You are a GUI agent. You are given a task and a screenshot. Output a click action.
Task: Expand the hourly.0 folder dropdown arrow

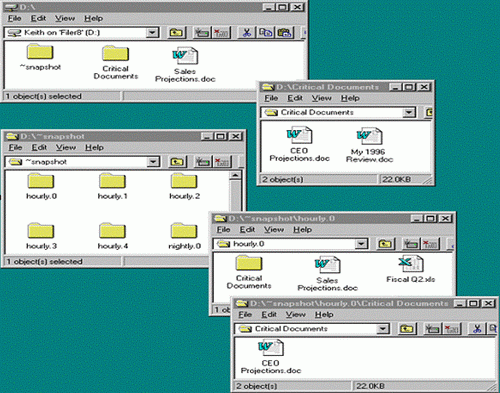(x=361, y=244)
